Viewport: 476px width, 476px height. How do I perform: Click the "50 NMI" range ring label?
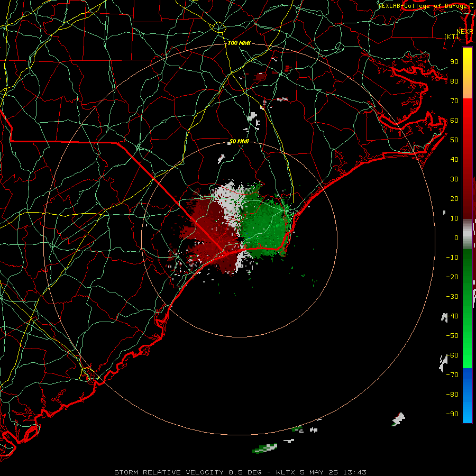click(x=239, y=141)
